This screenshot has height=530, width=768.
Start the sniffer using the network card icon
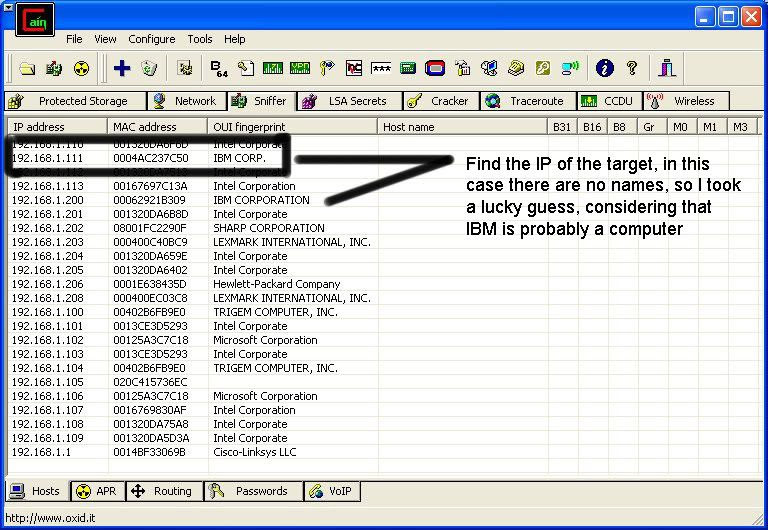click(54, 68)
